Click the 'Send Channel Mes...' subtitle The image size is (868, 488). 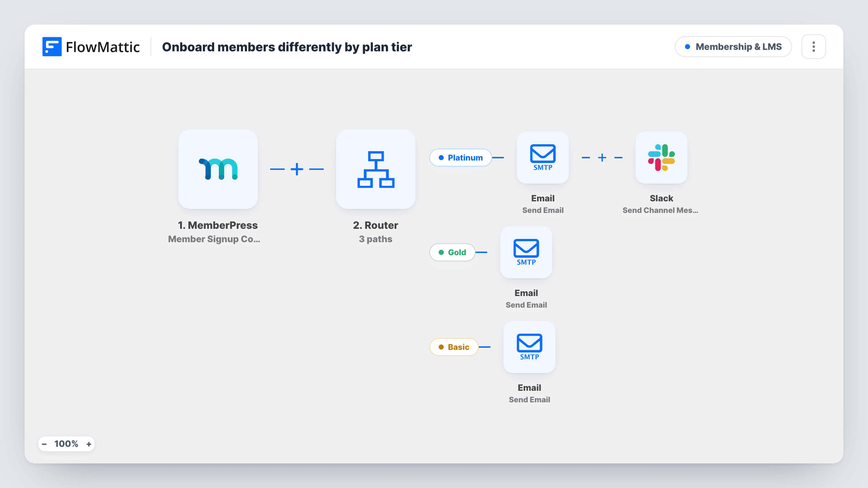pyautogui.click(x=660, y=210)
